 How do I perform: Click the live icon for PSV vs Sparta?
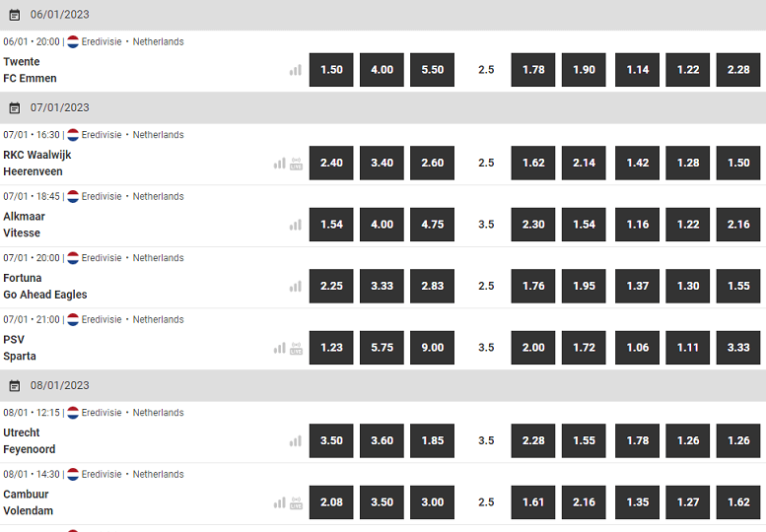tap(296, 348)
